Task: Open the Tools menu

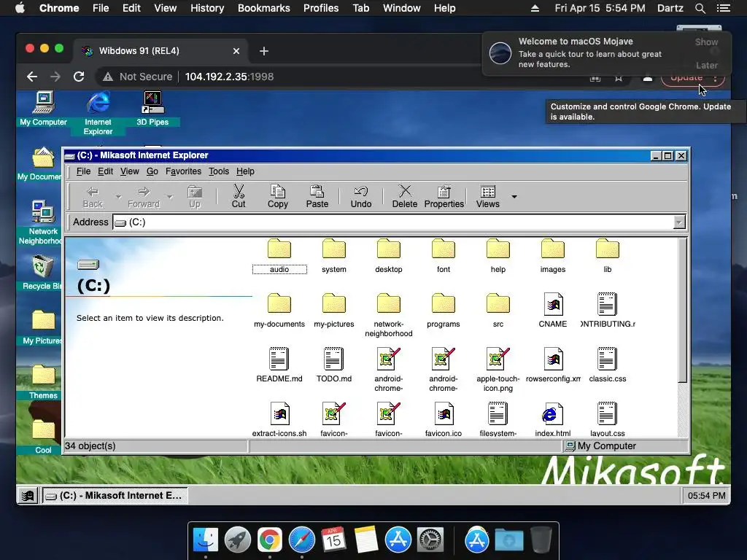Action: tap(219, 171)
